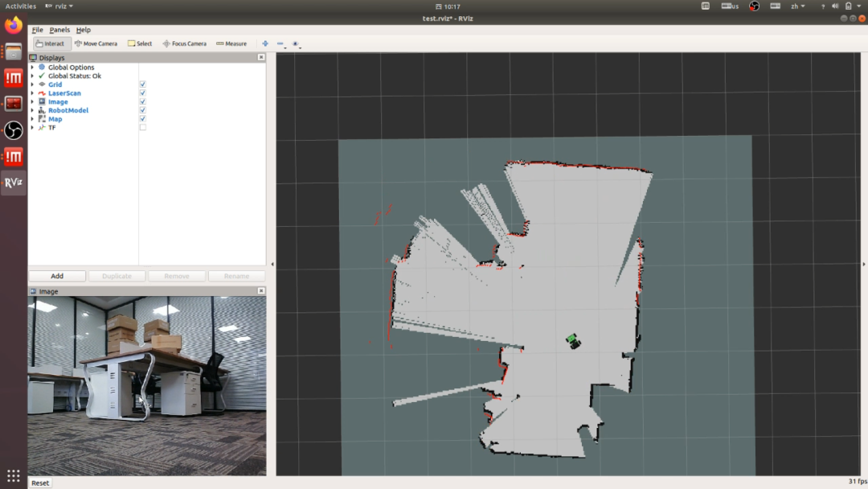Launch OBS Studio from the dock

tap(14, 130)
